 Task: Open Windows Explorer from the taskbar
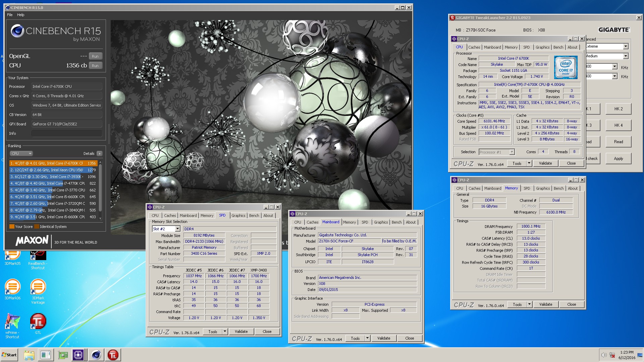pyautogui.click(x=30, y=354)
